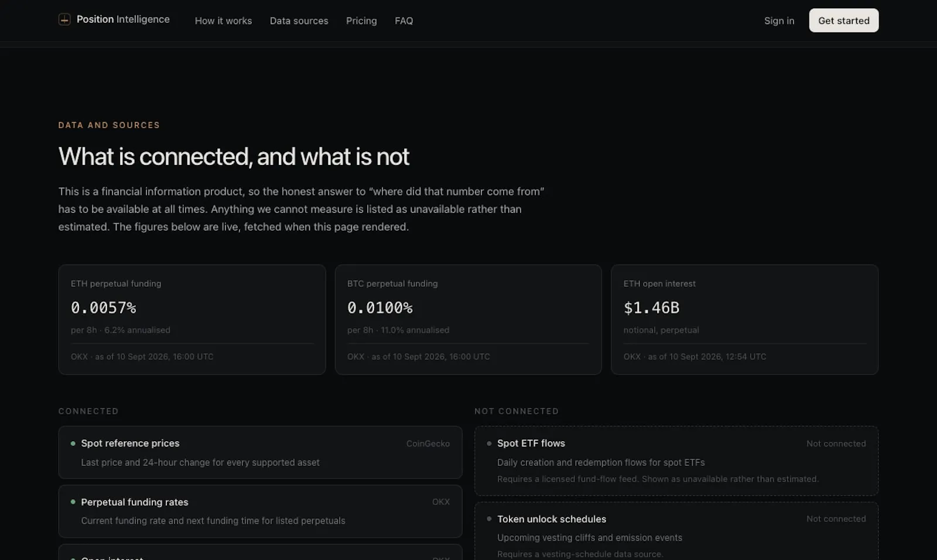937x560 pixels.
Task: Click 'Upcoming vesting cliffs and emission events' text
Action: coord(590,538)
